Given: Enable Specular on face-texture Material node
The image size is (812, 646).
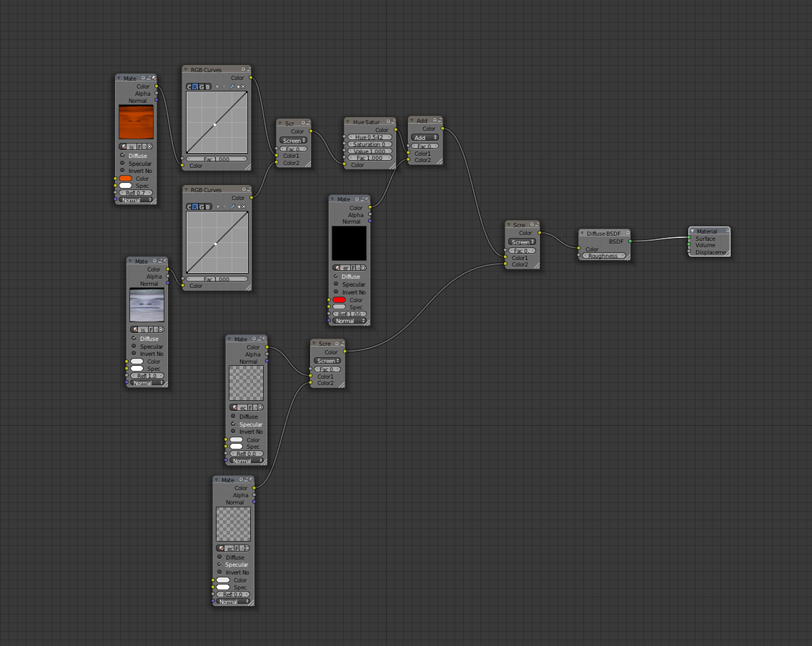Looking at the screenshot, I should 134,346.
